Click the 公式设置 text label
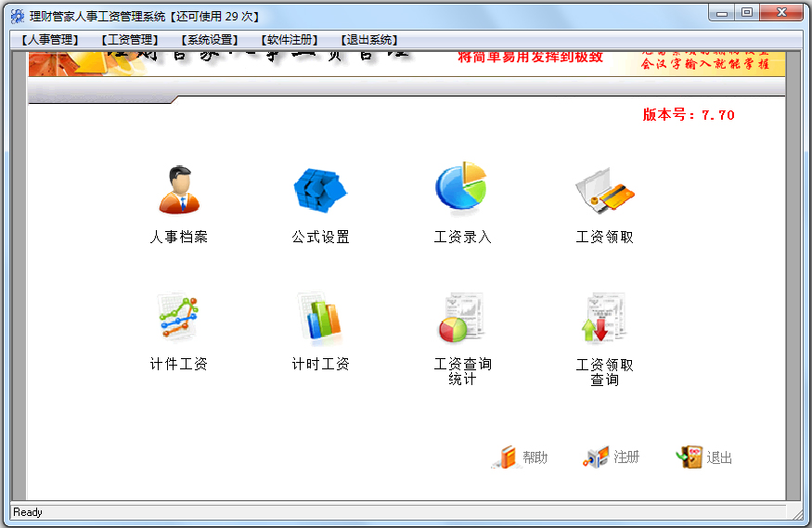The height and width of the screenshot is (528, 812). pyautogui.click(x=320, y=237)
